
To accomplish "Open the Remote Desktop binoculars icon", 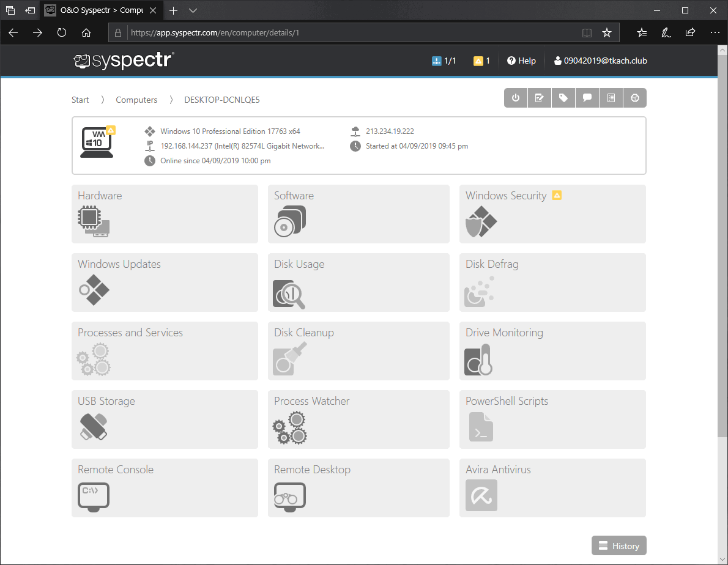I will (x=290, y=497).
